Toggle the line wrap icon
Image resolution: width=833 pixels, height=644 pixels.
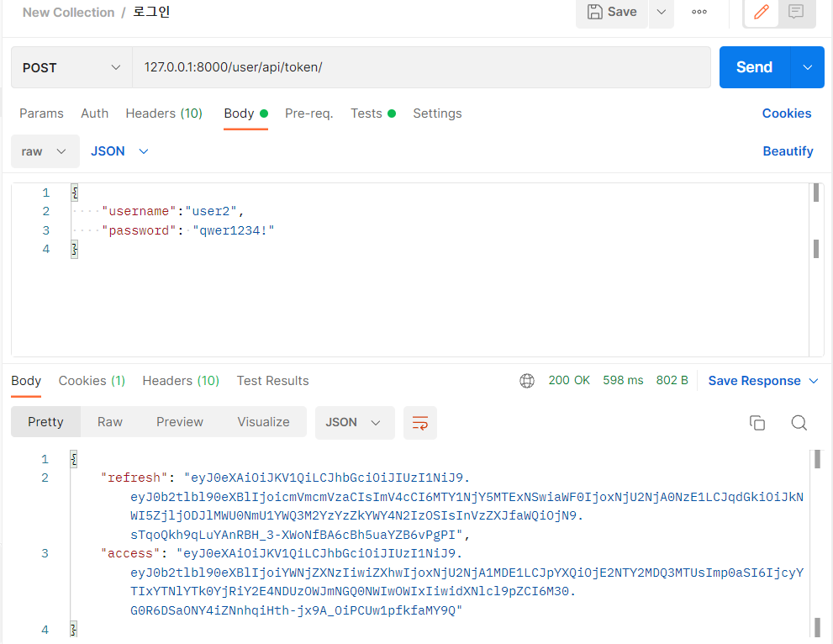coord(420,423)
